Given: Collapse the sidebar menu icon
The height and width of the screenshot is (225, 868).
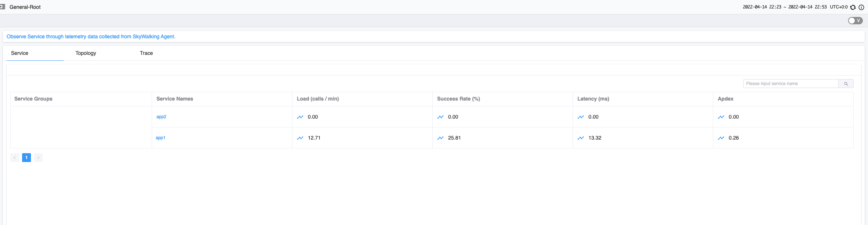Looking at the screenshot, I should click(3, 7).
